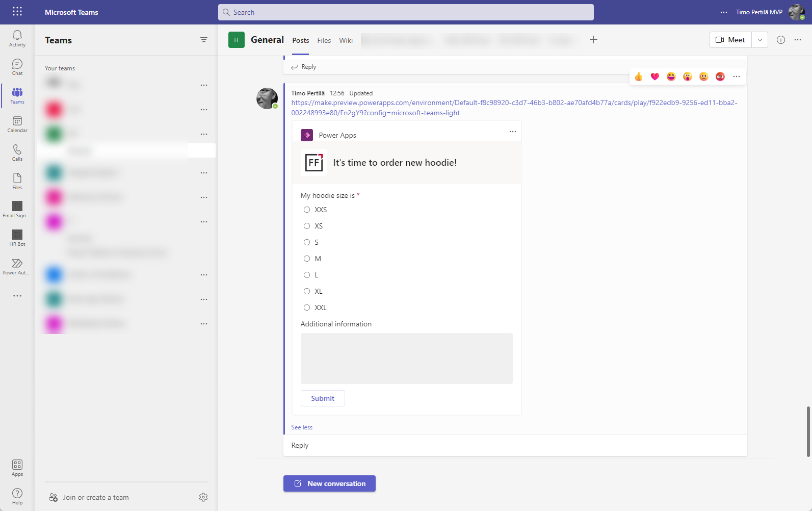The image size is (812, 511).
Task: Add a tab with the plus icon
Action: click(x=593, y=40)
